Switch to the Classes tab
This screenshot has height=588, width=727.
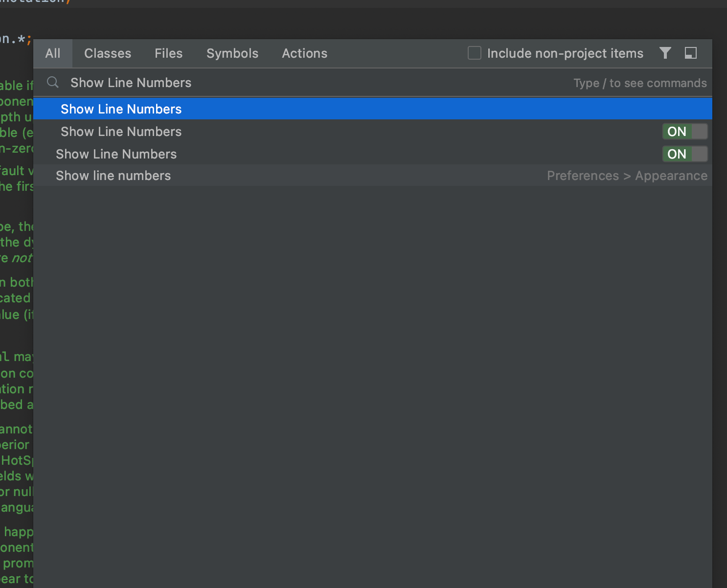[107, 53]
